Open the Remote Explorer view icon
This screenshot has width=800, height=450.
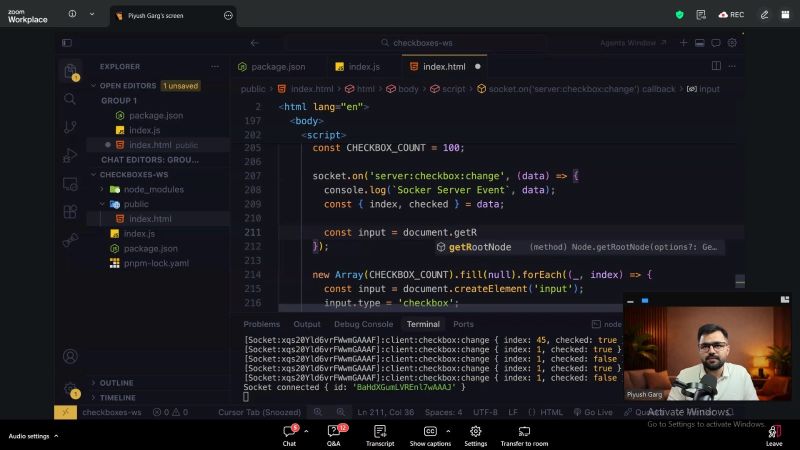coord(70,184)
